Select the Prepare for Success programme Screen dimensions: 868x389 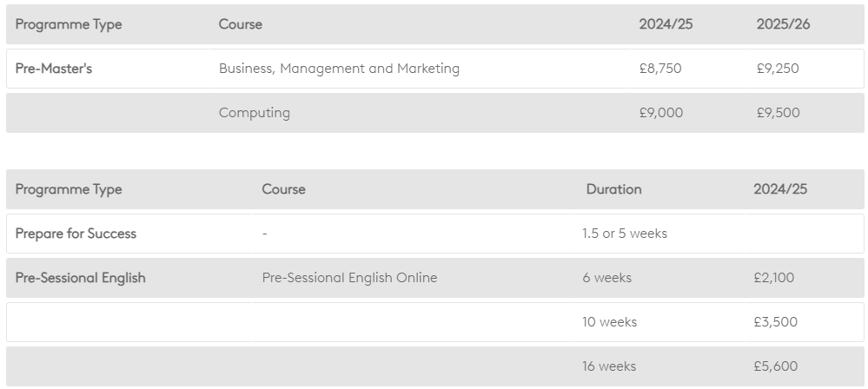click(76, 234)
